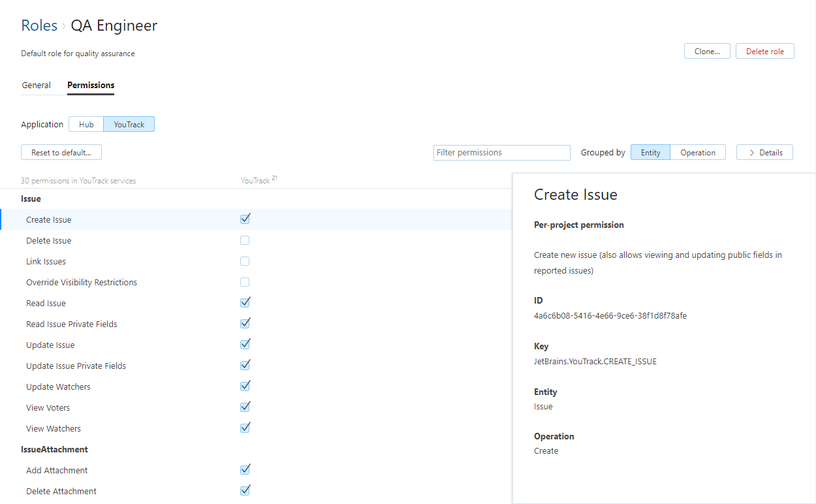
Task: Collapse the Details side panel
Action: (764, 152)
